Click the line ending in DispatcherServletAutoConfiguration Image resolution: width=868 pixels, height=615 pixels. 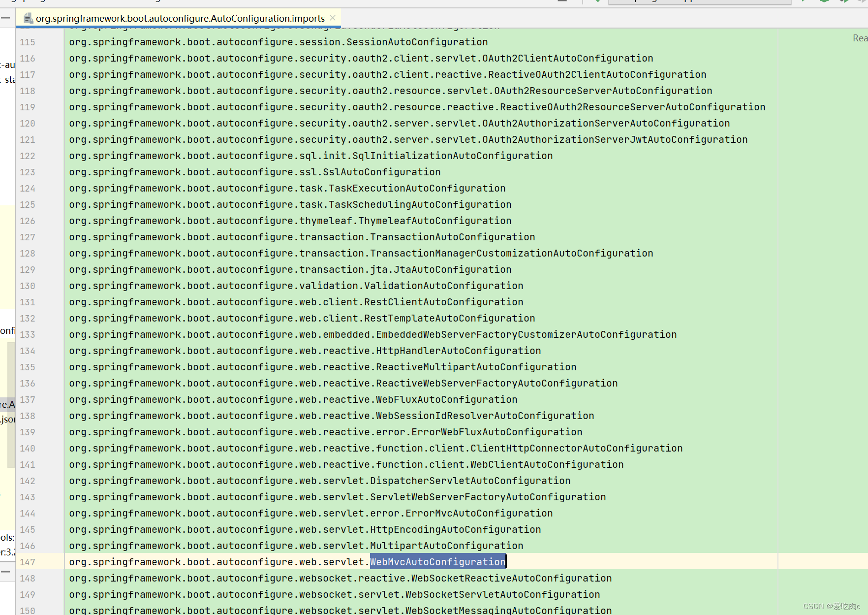pos(320,481)
